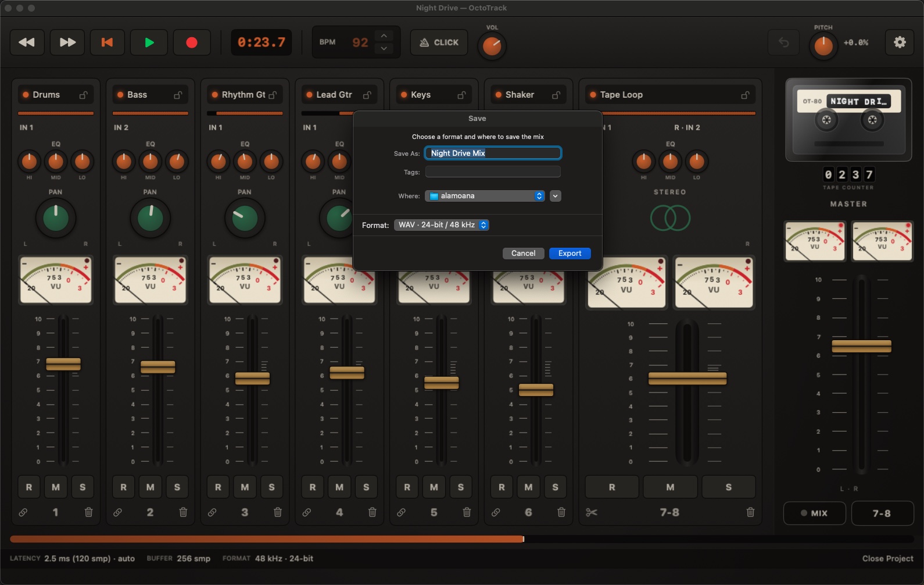Return to start with skip-back button

tap(107, 42)
